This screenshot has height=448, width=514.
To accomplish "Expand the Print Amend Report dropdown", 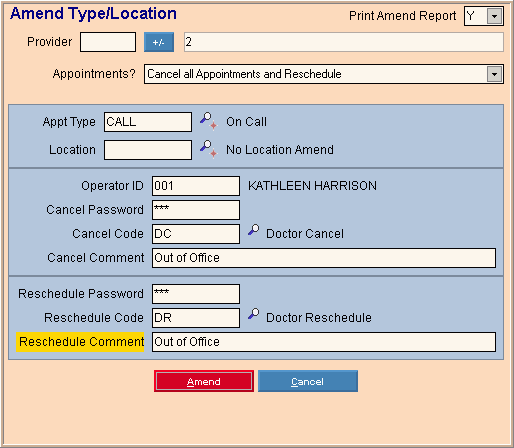I will 494,16.
